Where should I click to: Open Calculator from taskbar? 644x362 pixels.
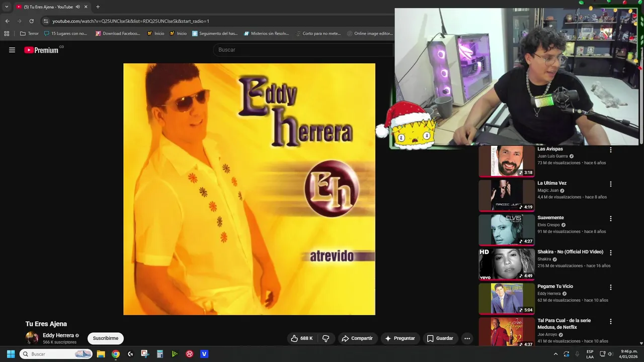pos(160,354)
